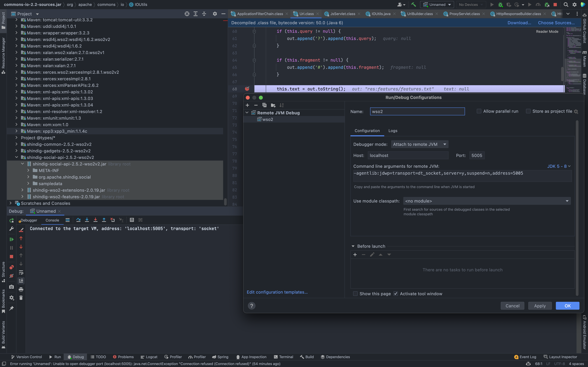Screen dimensions: 588x367
Task: Click the Copy Configuration icon in dialog
Action: (264, 105)
